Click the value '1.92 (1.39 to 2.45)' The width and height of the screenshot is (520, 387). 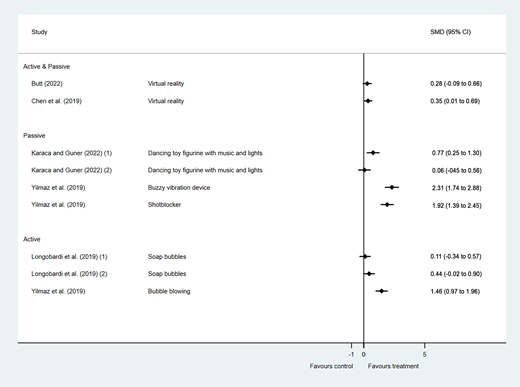(x=457, y=206)
